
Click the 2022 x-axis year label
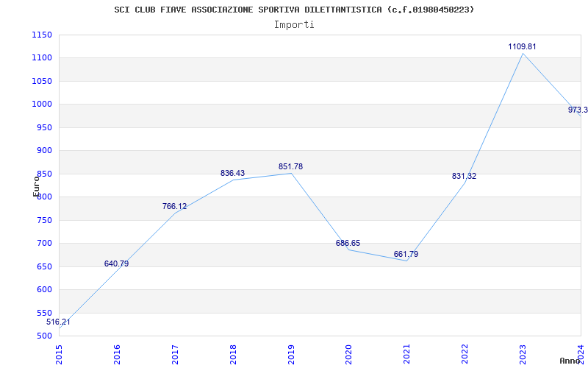tap(465, 355)
